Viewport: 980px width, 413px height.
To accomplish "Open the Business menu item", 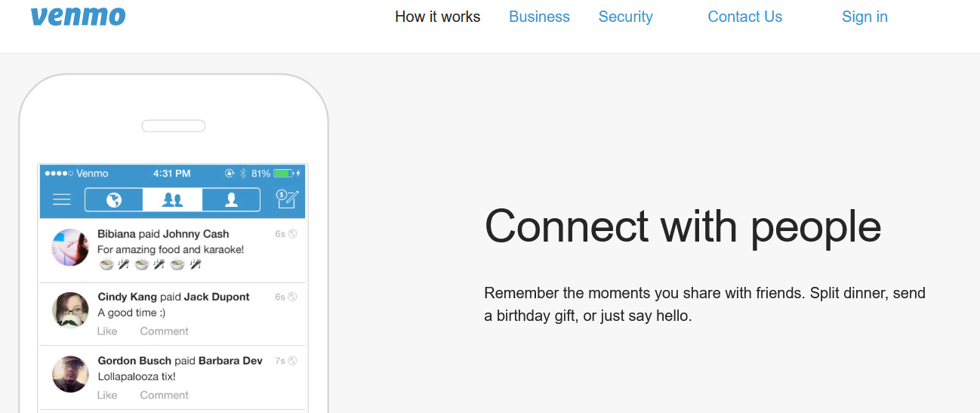I will pyautogui.click(x=539, y=17).
